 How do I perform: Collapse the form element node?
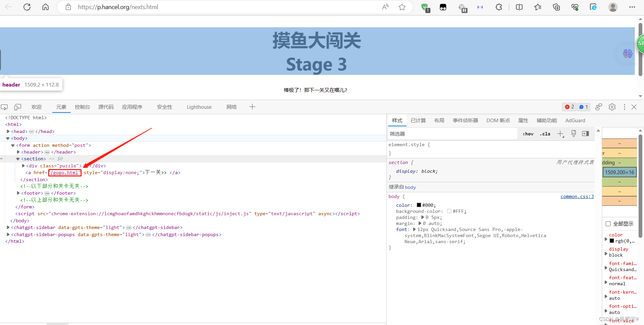(x=13, y=145)
